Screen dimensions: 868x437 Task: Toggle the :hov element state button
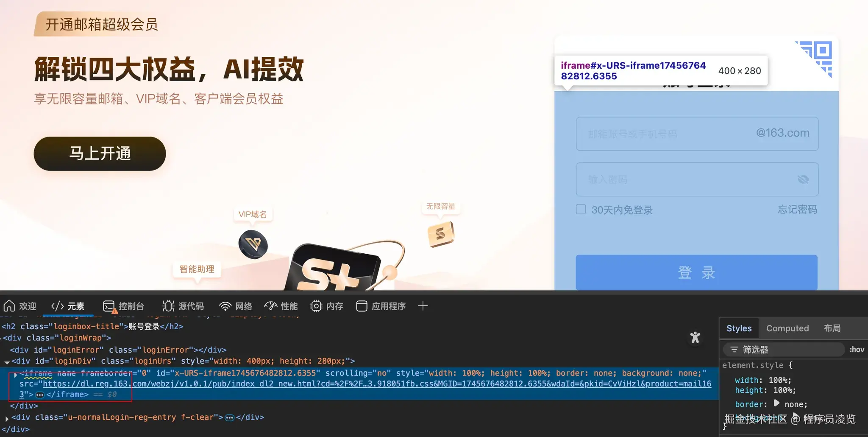click(857, 350)
